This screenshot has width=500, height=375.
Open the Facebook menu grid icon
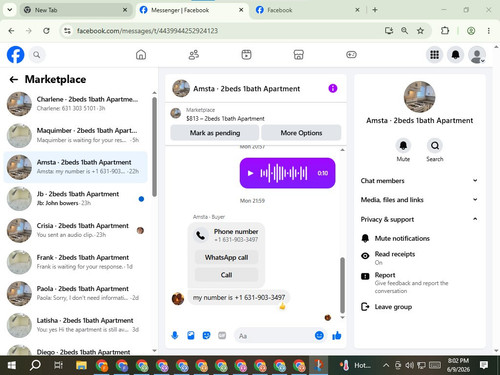[434, 55]
